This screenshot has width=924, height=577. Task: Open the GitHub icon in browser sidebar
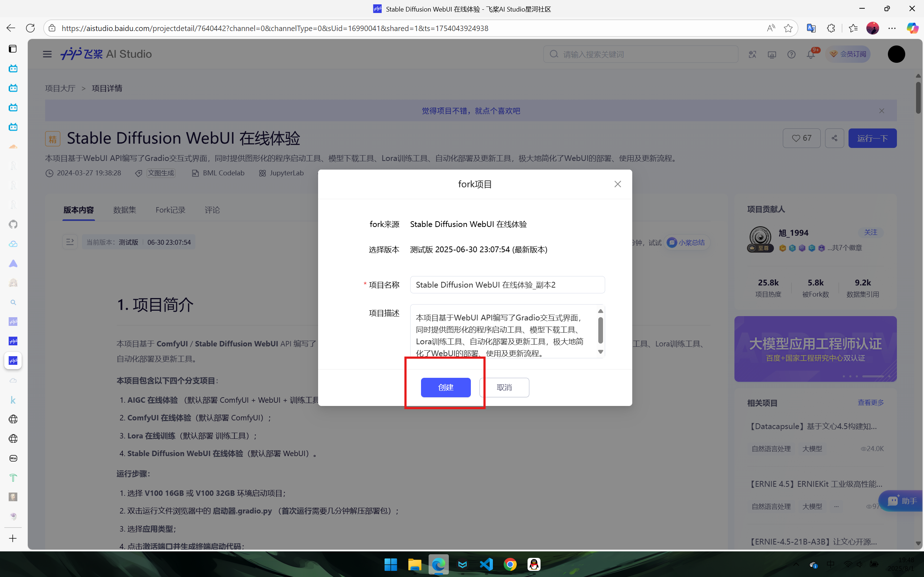click(13, 224)
